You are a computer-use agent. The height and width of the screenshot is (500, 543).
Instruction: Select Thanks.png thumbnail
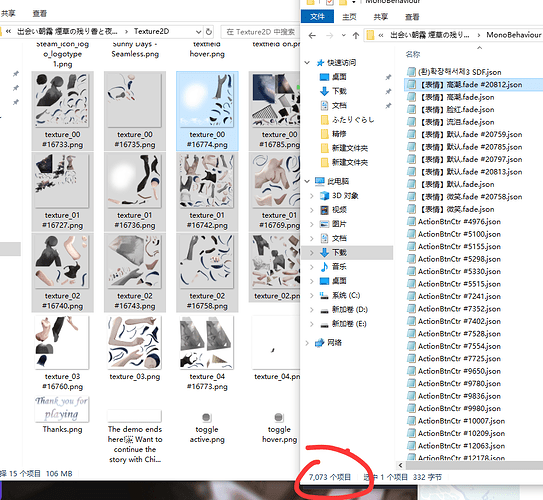point(62,415)
